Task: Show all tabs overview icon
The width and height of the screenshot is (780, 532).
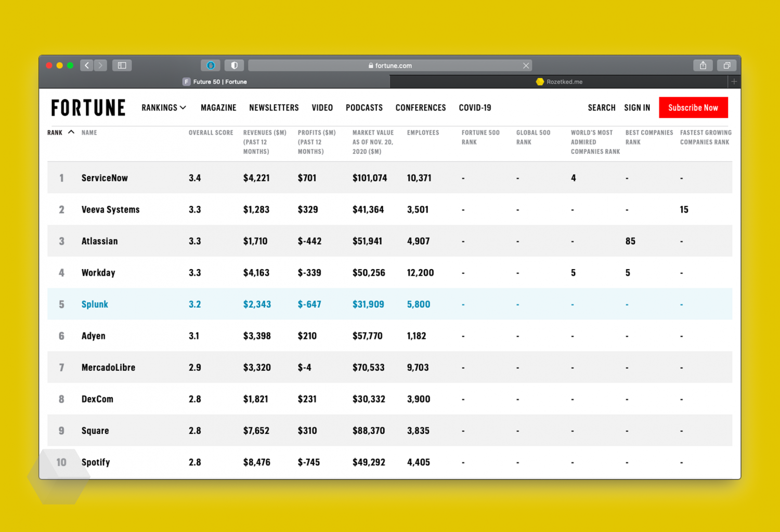Action: pos(726,65)
